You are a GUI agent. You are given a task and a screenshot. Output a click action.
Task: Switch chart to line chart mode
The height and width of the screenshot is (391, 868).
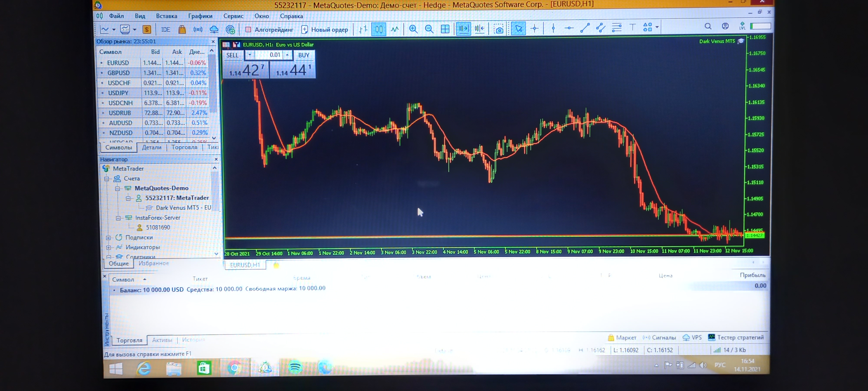[x=395, y=29]
